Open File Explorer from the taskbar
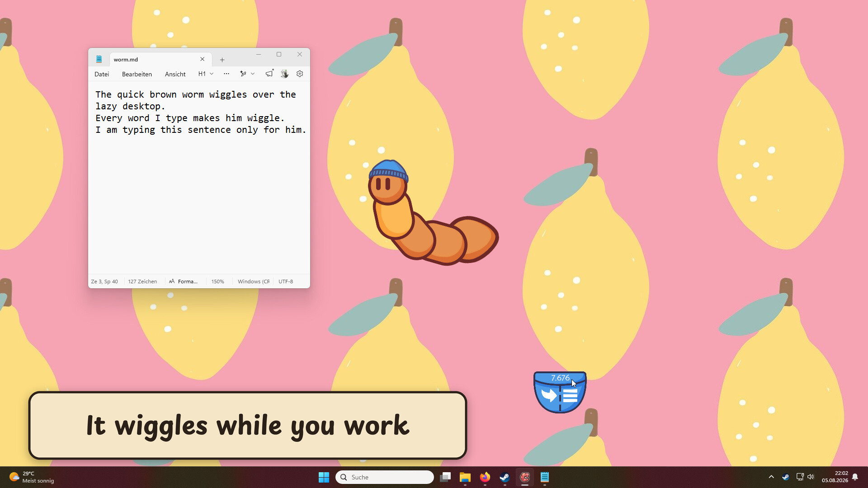Screen dimensions: 868x488 [x=465, y=477]
